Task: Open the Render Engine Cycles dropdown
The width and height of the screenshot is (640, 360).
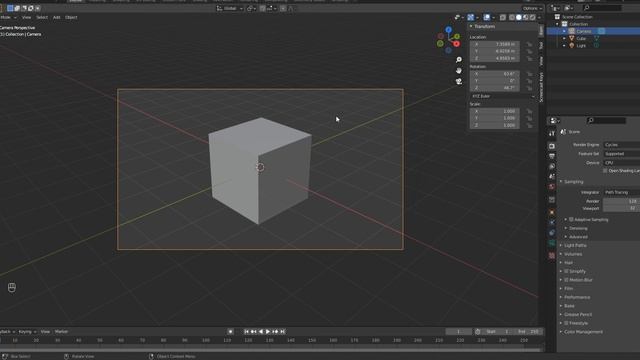Action: [x=622, y=145]
